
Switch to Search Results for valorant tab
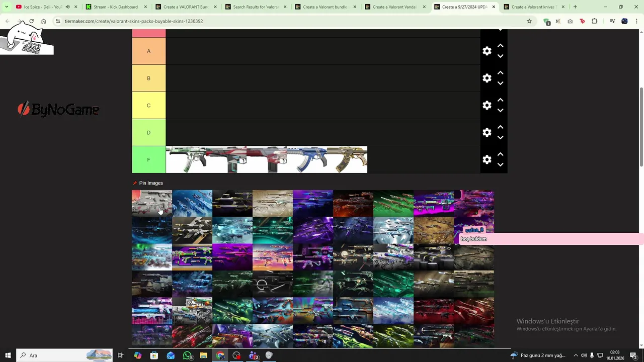pos(255,7)
